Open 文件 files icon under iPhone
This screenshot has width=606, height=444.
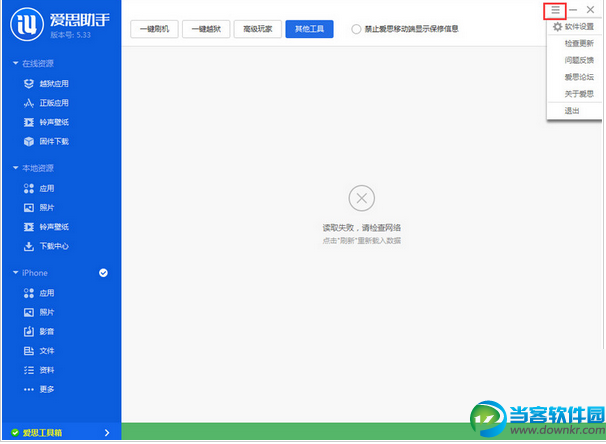point(29,351)
